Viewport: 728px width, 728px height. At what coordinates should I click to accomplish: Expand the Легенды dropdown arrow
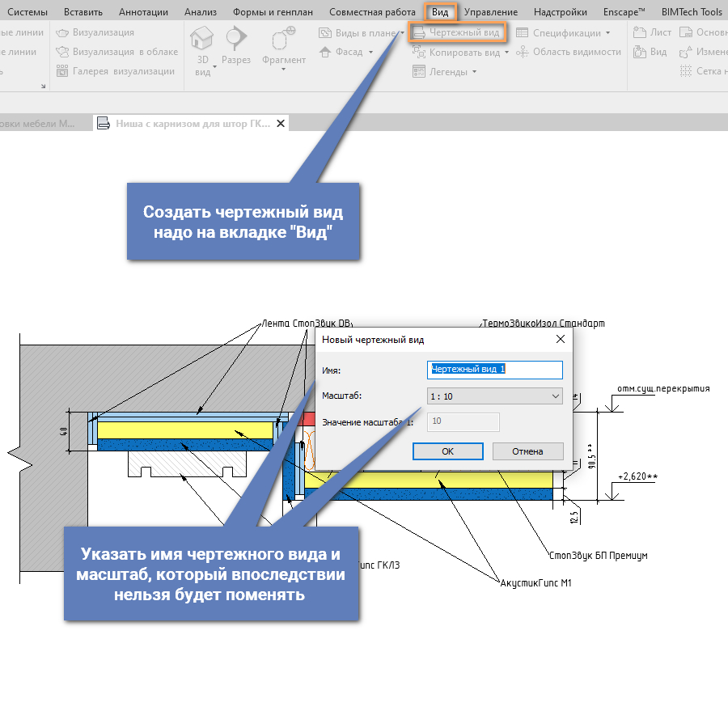pyautogui.click(x=474, y=72)
